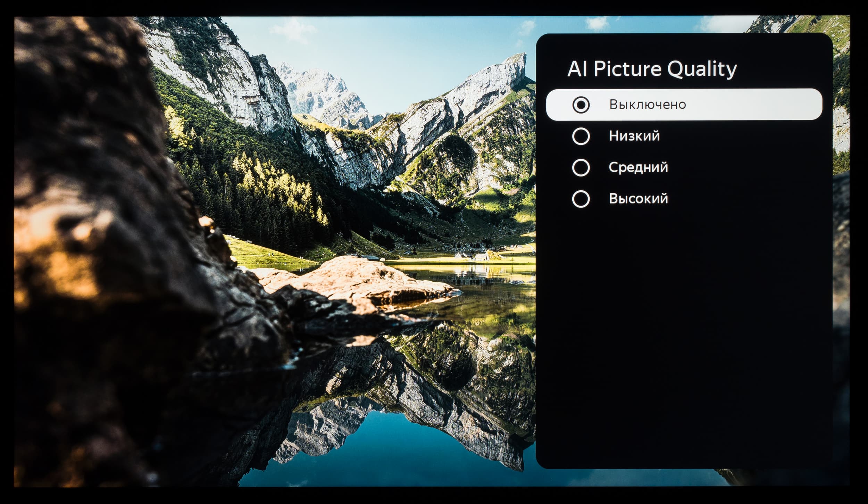Click the AI Picture Quality title
This screenshot has height=504, width=868.
652,69
